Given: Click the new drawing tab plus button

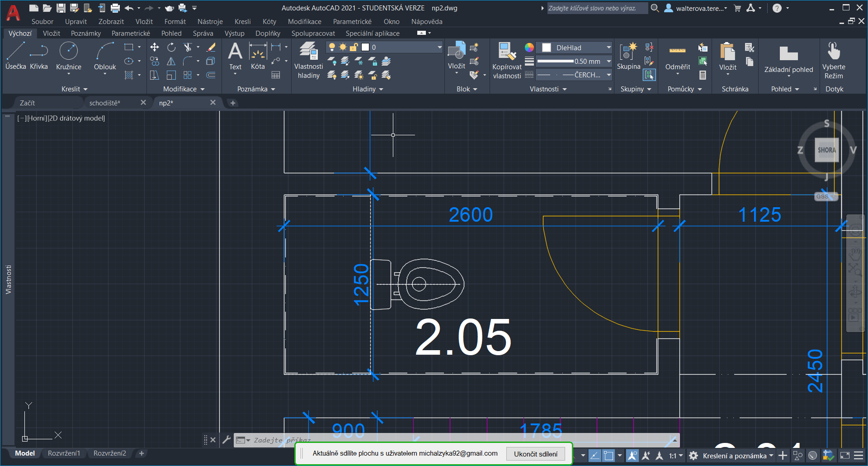Looking at the screenshot, I should pyautogui.click(x=233, y=103).
